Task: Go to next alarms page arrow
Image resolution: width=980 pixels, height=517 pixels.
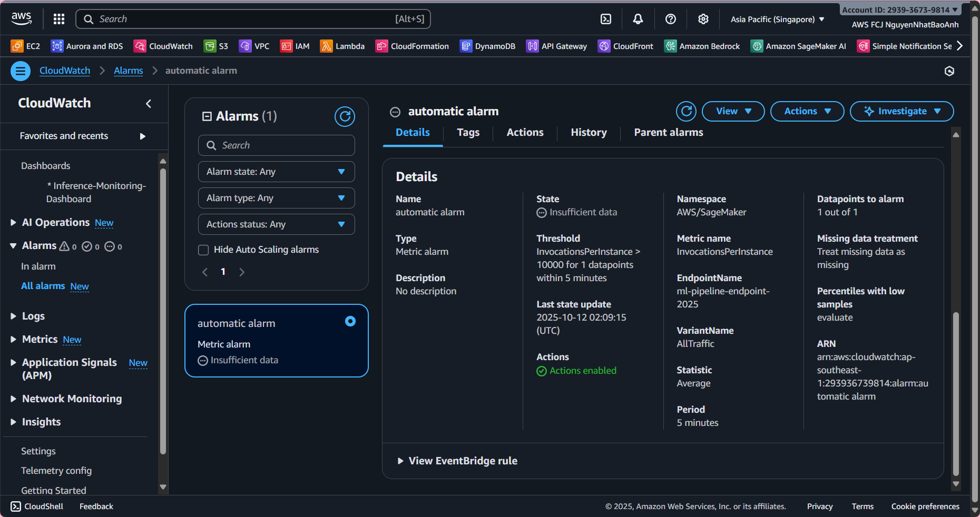Action: click(242, 272)
